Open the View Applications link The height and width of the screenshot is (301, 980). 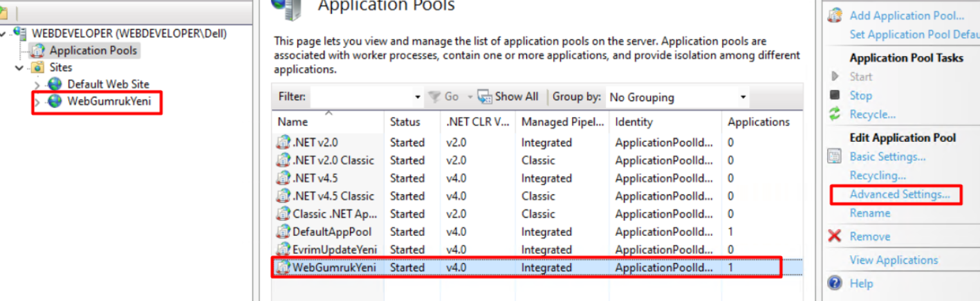894,260
